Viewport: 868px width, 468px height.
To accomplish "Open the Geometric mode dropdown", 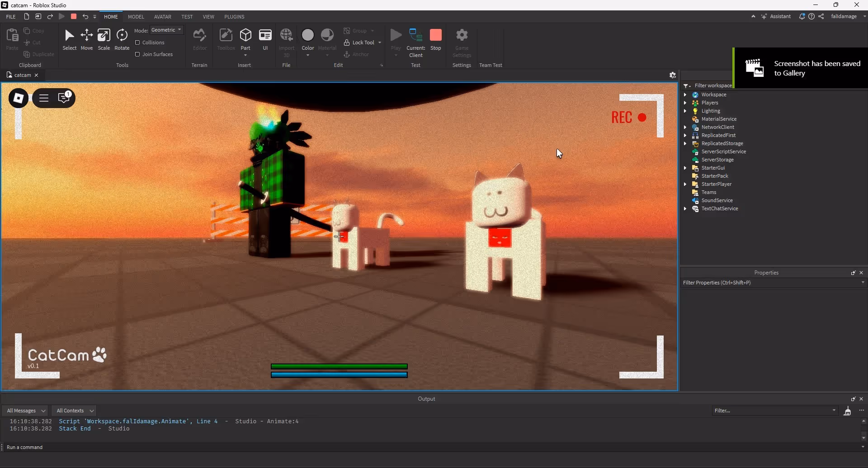I will point(166,30).
